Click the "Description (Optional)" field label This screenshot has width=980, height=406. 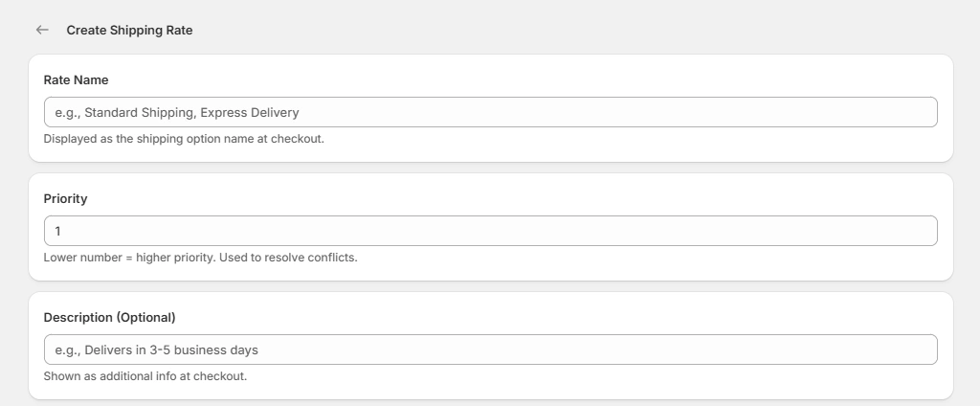(x=109, y=318)
